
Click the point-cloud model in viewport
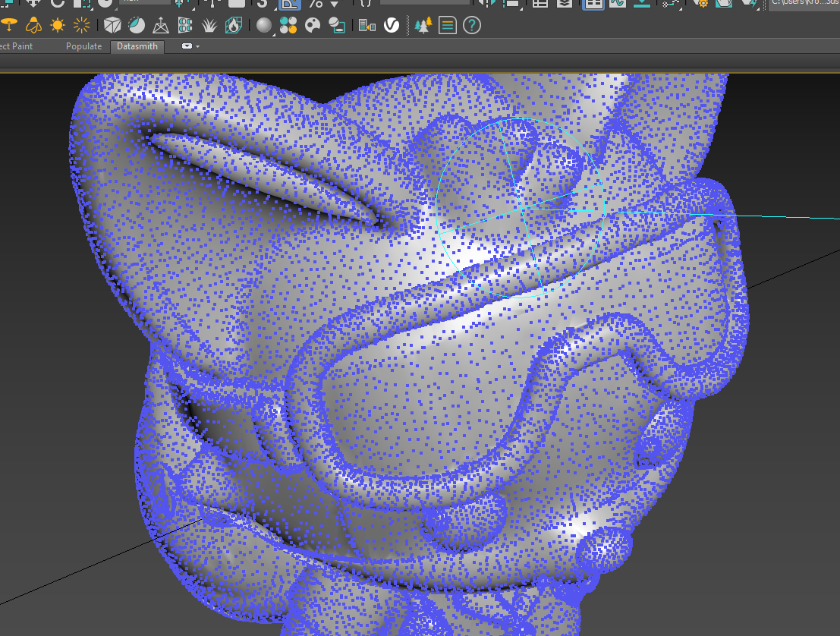407,354
